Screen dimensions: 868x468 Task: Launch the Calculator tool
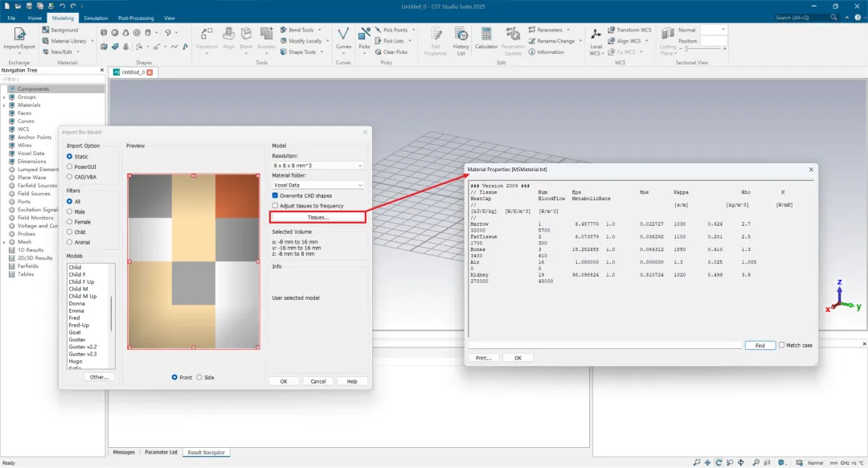pos(486,39)
